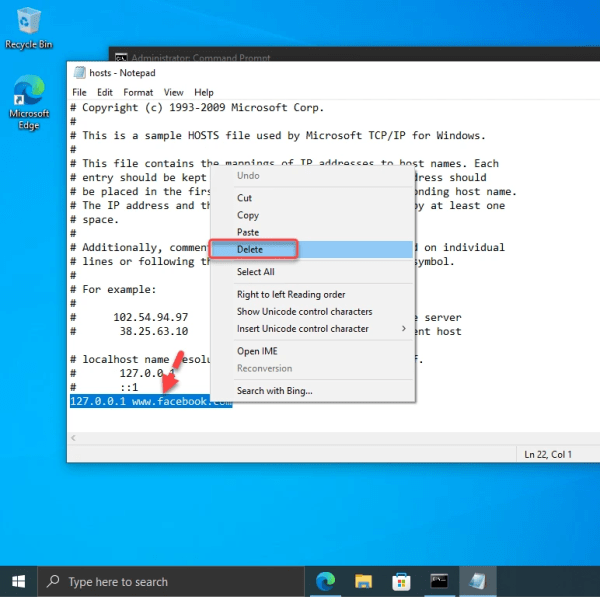Open the Windows Start button

pos(18,582)
